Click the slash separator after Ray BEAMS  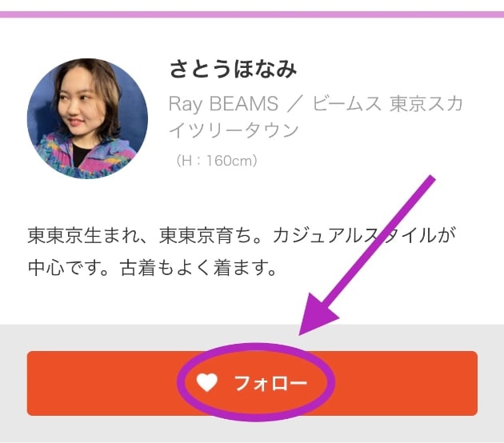click(296, 104)
